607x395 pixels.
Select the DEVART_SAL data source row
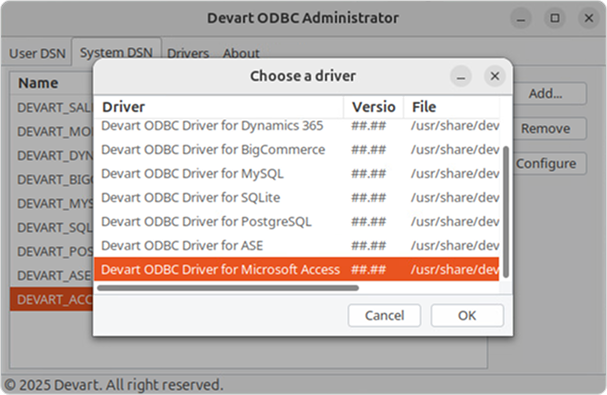pos(52,107)
